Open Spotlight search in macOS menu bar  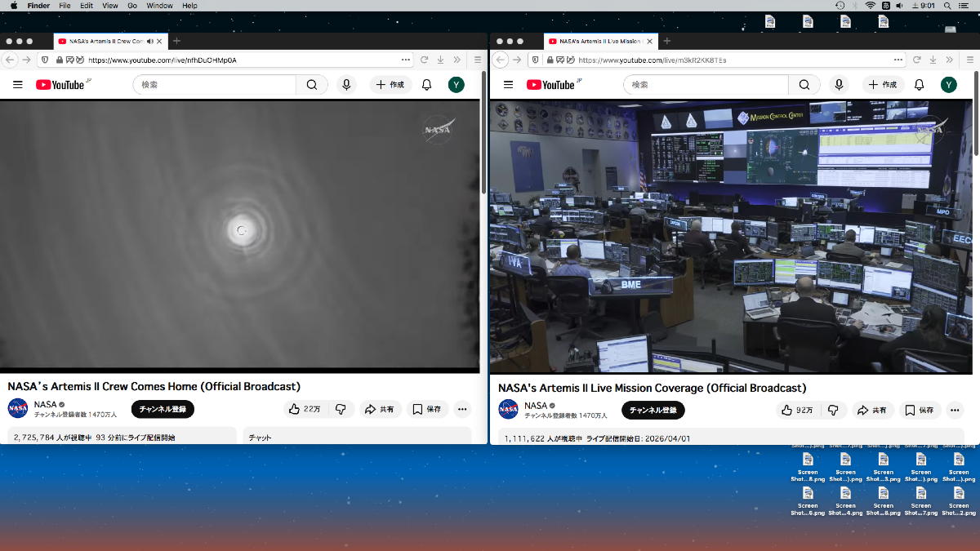click(x=947, y=6)
